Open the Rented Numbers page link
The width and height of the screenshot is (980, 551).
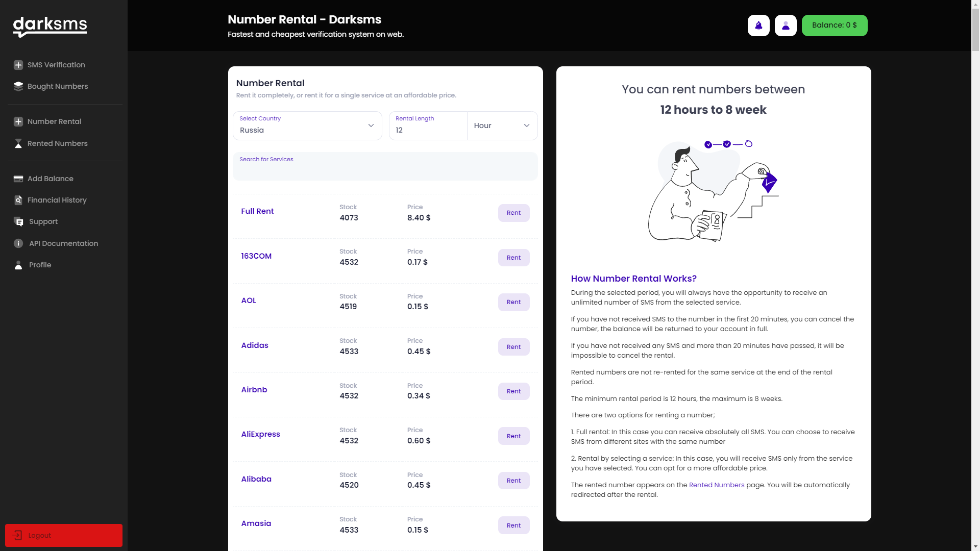pyautogui.click(x=716, y=485)
